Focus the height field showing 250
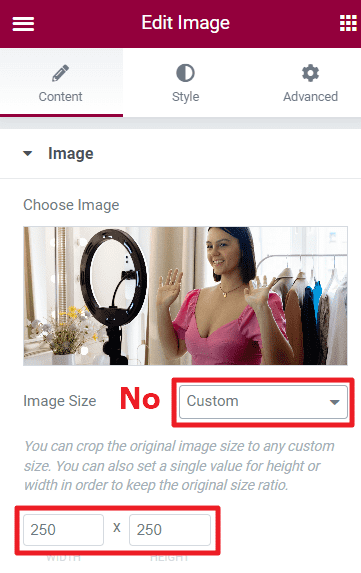The width and height of the screenshot is (361, 573). [170, 530]
